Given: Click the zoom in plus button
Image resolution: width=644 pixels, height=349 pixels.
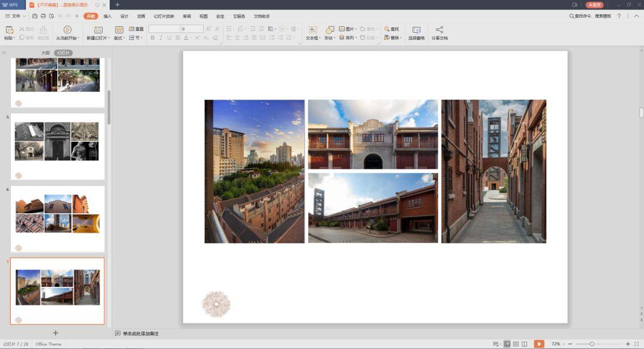Looking at the screenshot, I should coord(627,344).
